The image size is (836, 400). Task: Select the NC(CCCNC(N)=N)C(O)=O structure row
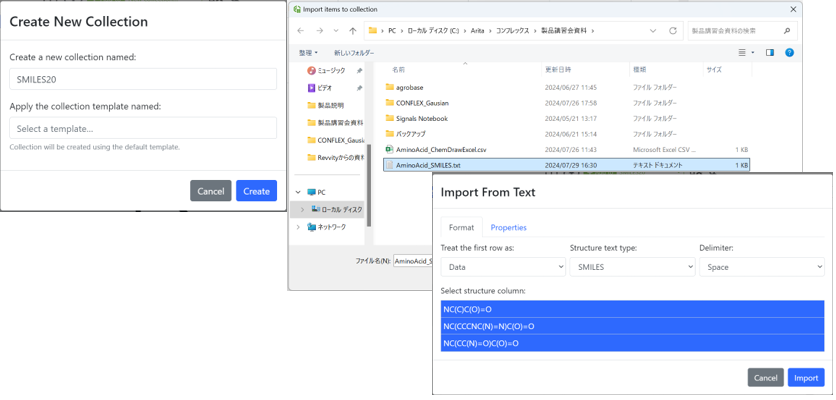pos(632,326)
